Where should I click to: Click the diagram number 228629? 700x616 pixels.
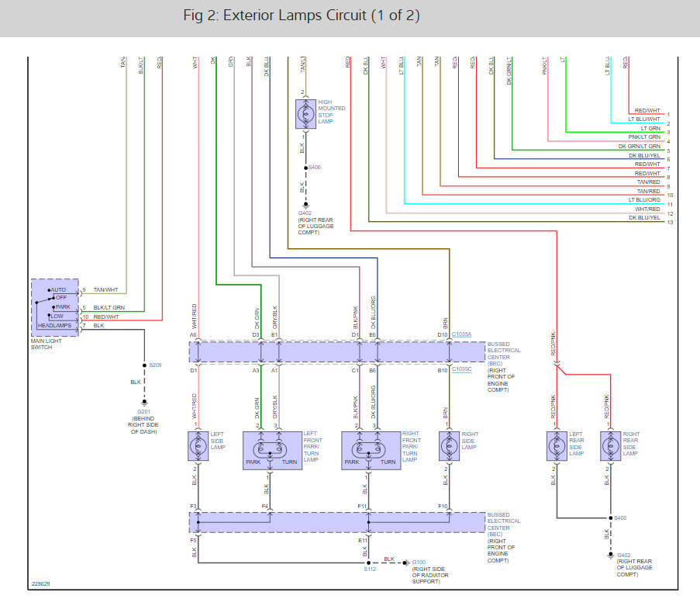(40, 584)
